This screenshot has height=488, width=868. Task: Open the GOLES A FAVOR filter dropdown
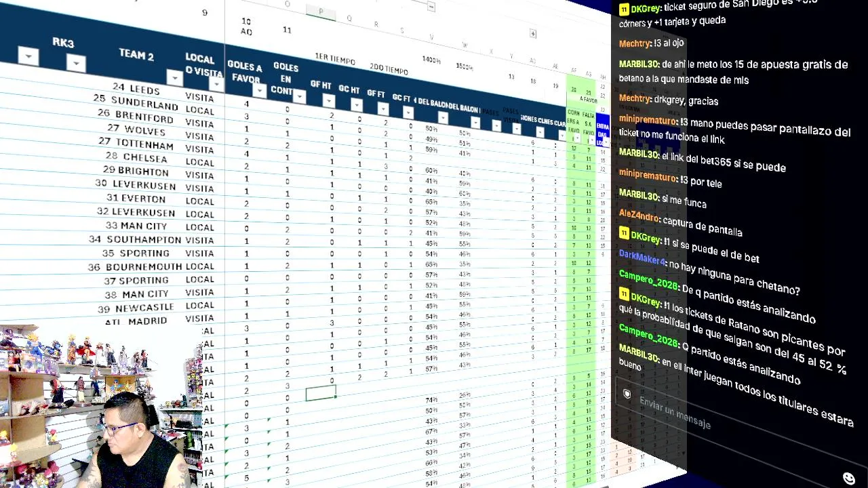(x=259, y=90)
